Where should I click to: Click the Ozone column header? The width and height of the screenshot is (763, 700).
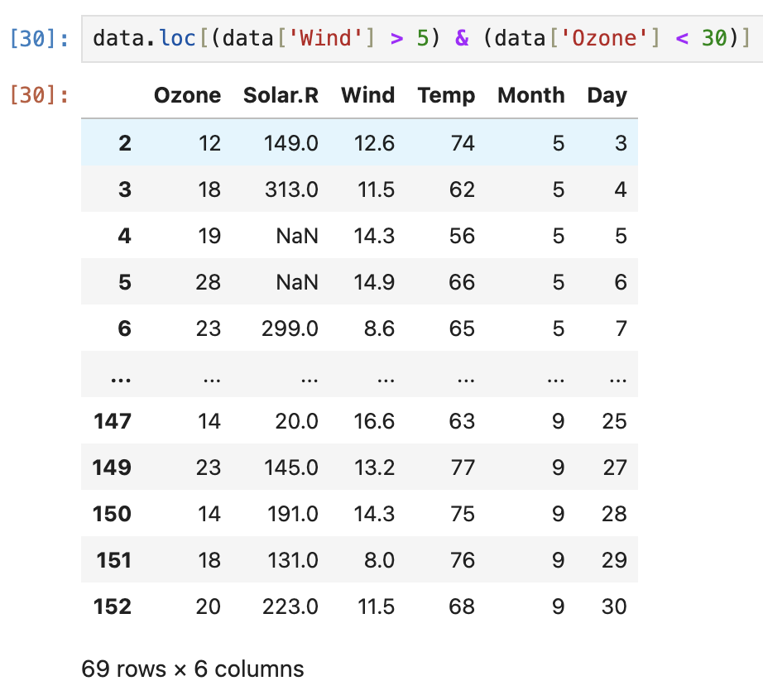tap(187, 95)
